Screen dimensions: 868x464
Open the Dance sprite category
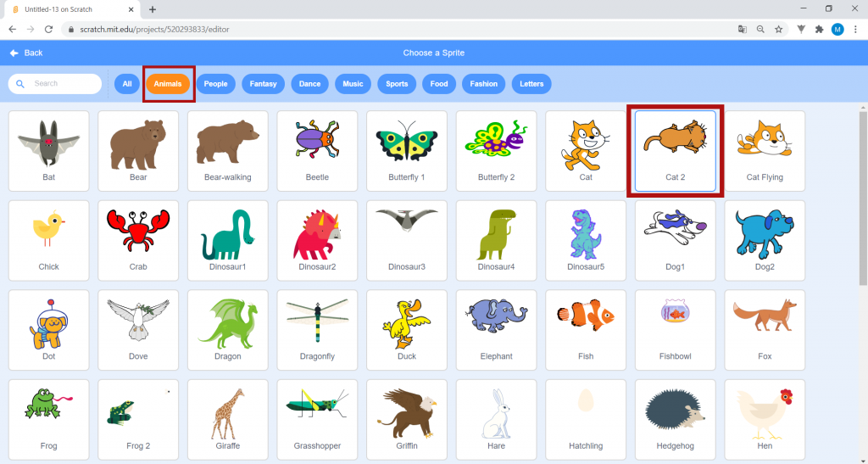coord(309,84)
